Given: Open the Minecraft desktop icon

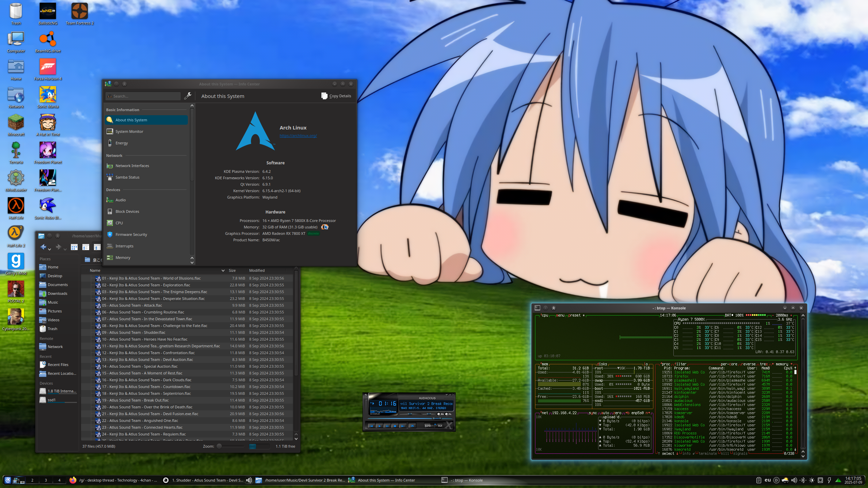Looking at the screenshot, I should (16, 125).
